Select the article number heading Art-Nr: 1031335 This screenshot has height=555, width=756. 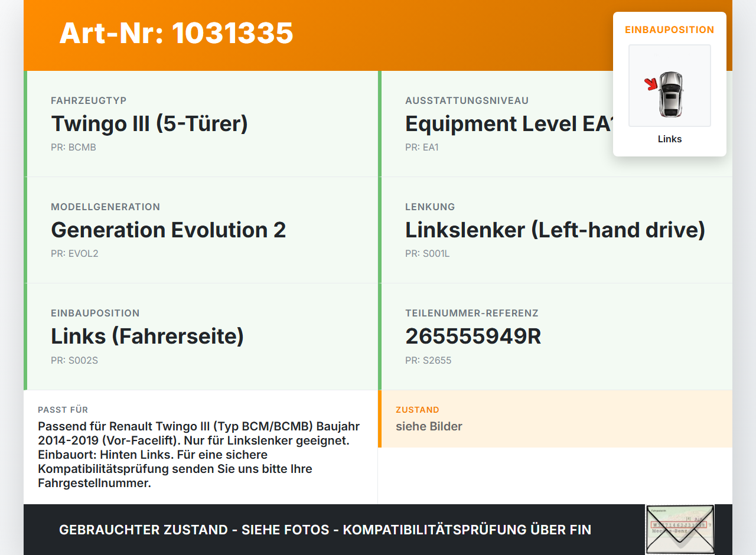pos(176,33)
